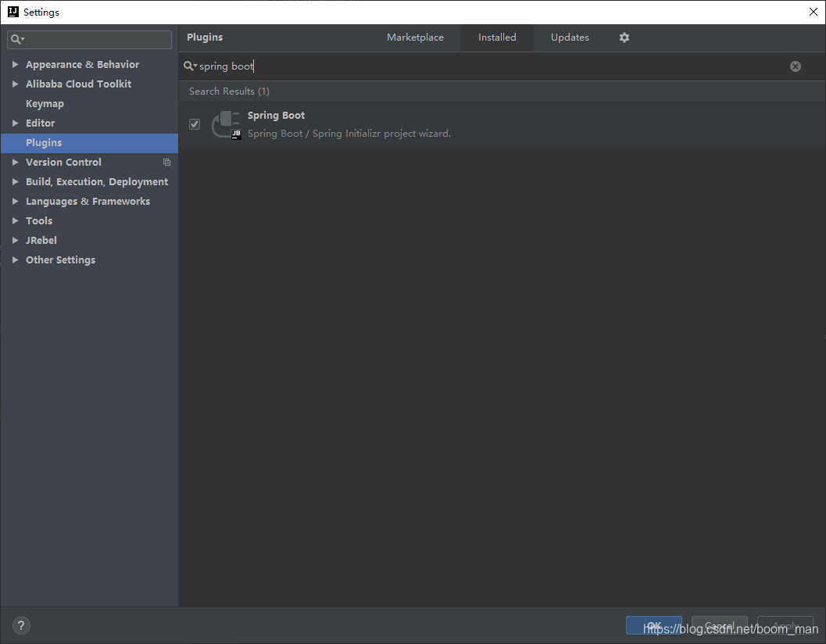Click the Spring Initializr project wizard description
The image size is (826, 644).
point(349,134)
